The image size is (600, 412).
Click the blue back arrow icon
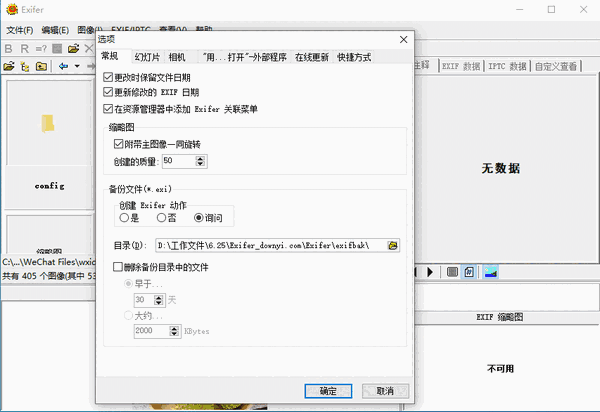[x=63, y=66]
